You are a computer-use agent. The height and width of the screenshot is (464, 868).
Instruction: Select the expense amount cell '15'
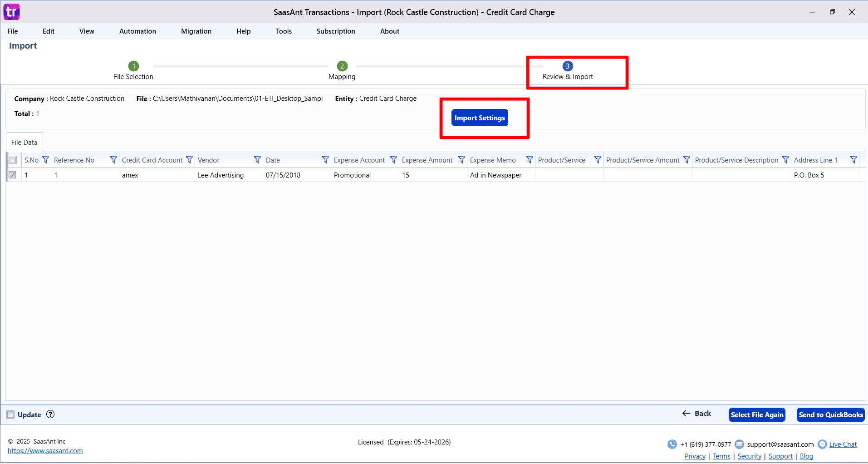pyautogui.click(x=433, y=175)
